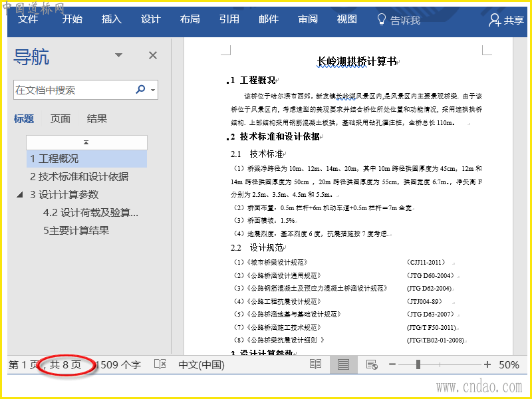Viewport: 532px width, 399px height.
Task: Select heading 2 技术标准和设计依据
Action: (x=79, y=176)
